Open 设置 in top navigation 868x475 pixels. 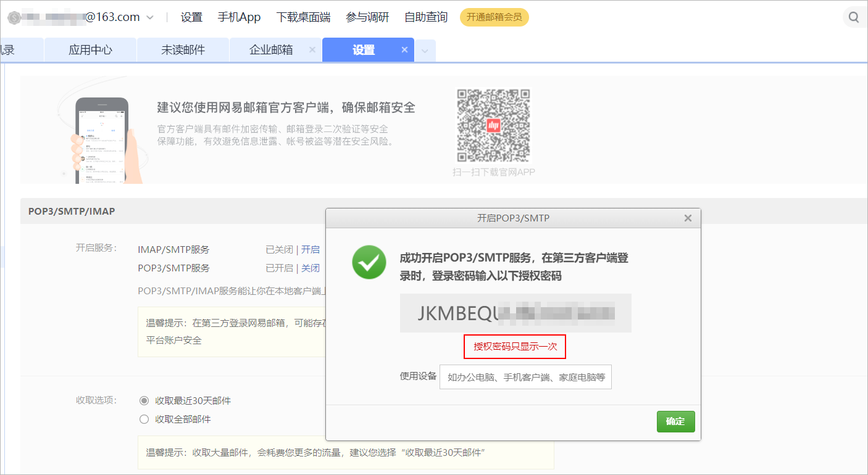coord(191,17)
